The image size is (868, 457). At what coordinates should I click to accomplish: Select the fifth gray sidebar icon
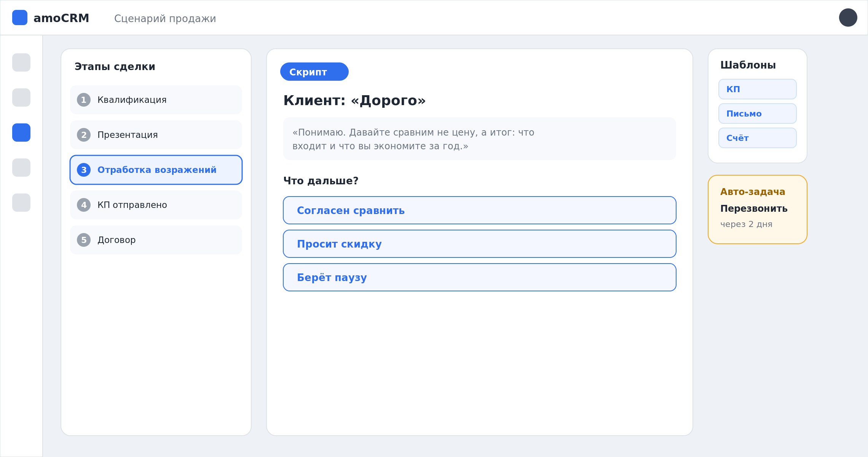[x=21, y=203]
